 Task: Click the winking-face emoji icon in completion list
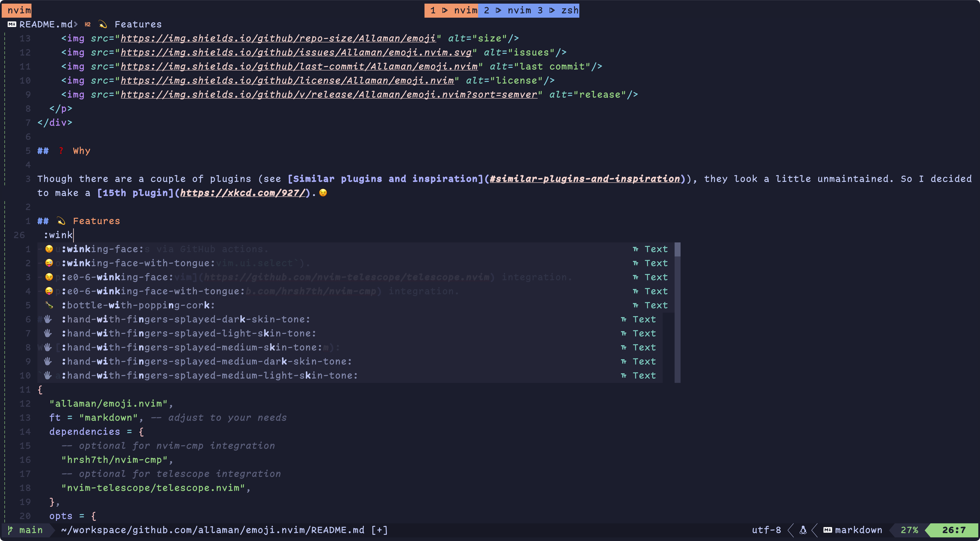[x=49, y=249]
